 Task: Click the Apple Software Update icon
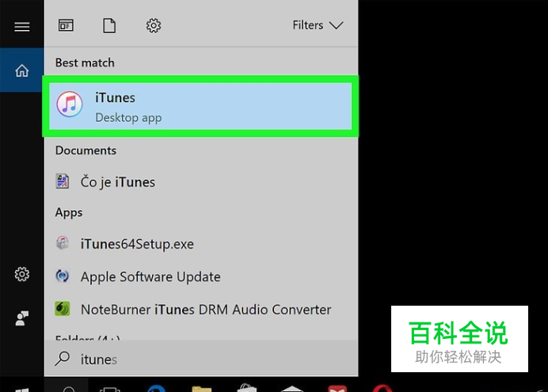[x=63, y=276]
